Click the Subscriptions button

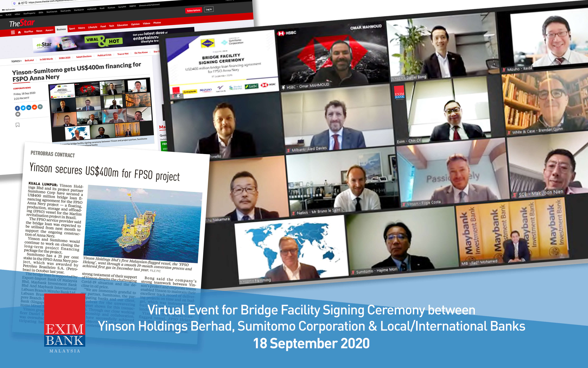(x=194, y=10)
